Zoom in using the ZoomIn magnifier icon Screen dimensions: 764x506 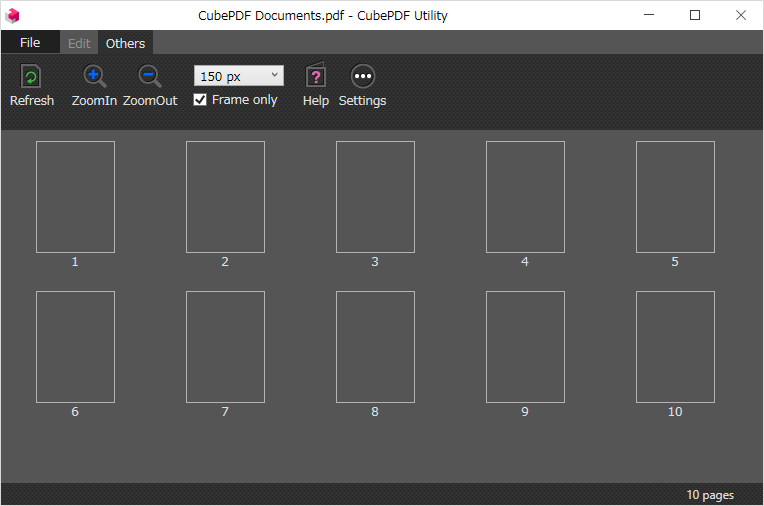click(94, 77)
